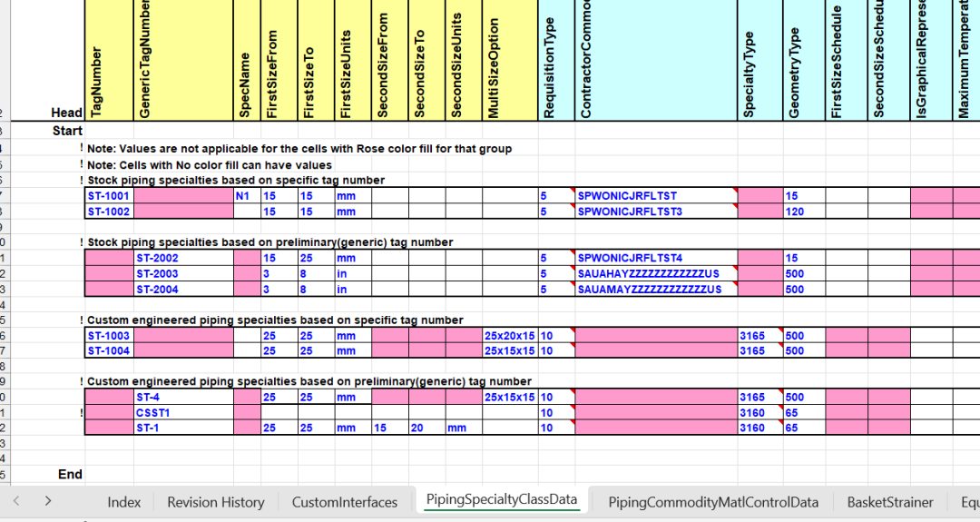Select rose TagNumber cell in ST-2002 row
The width and height of the screenshot is (980, 522).
tap(109, 258)
